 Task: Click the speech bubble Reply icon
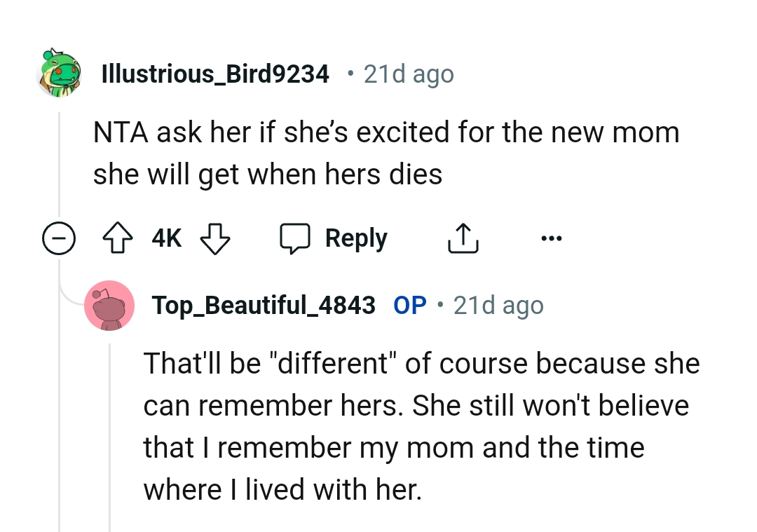[296, 238]
